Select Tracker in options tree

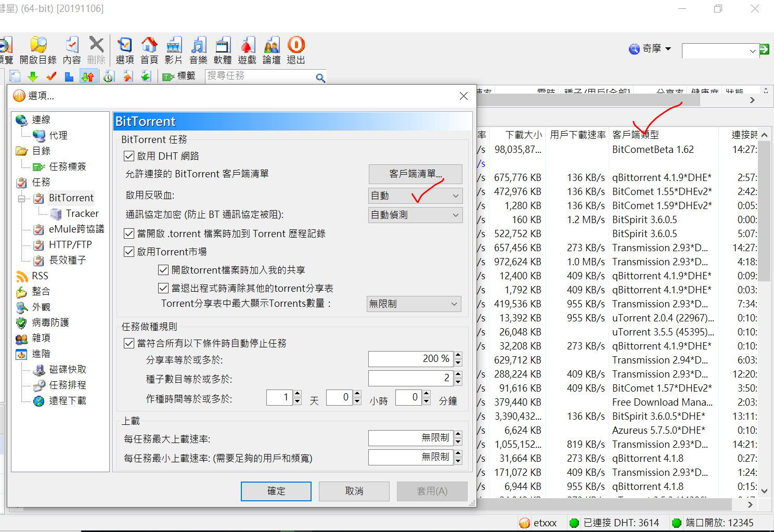pyautogui.click(x=82, y=213)
